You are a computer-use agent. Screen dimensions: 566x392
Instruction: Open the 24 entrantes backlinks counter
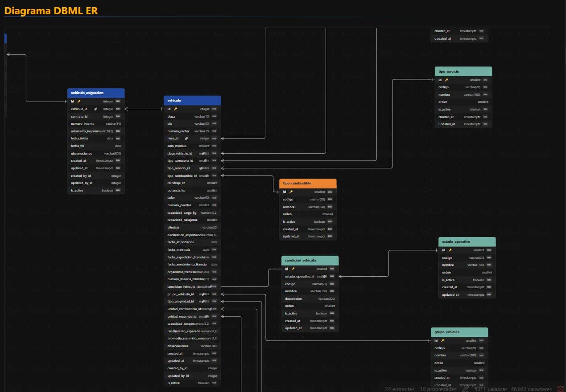(400, 389)
